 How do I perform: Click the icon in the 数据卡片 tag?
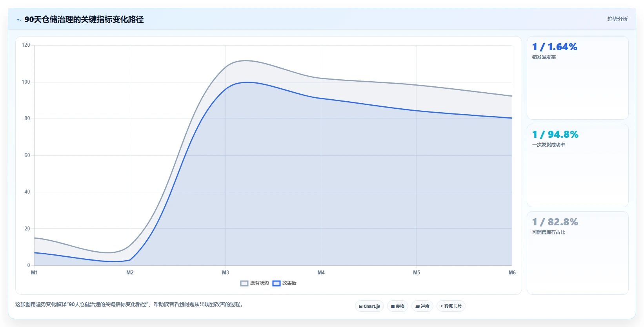pos(442,306)
